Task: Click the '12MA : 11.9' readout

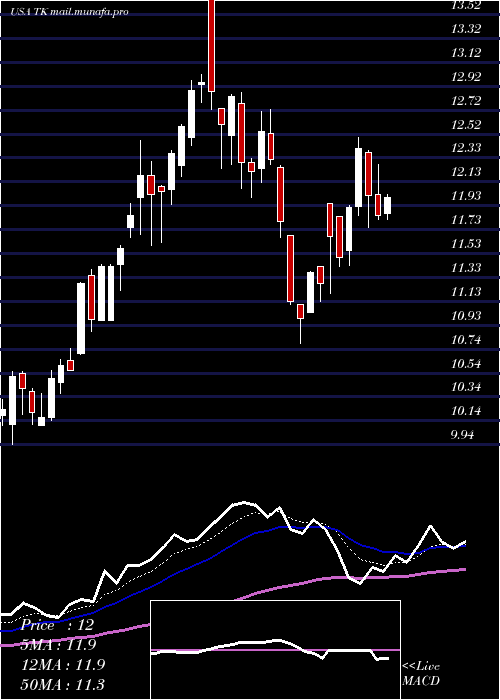Action: coord(63,664)
